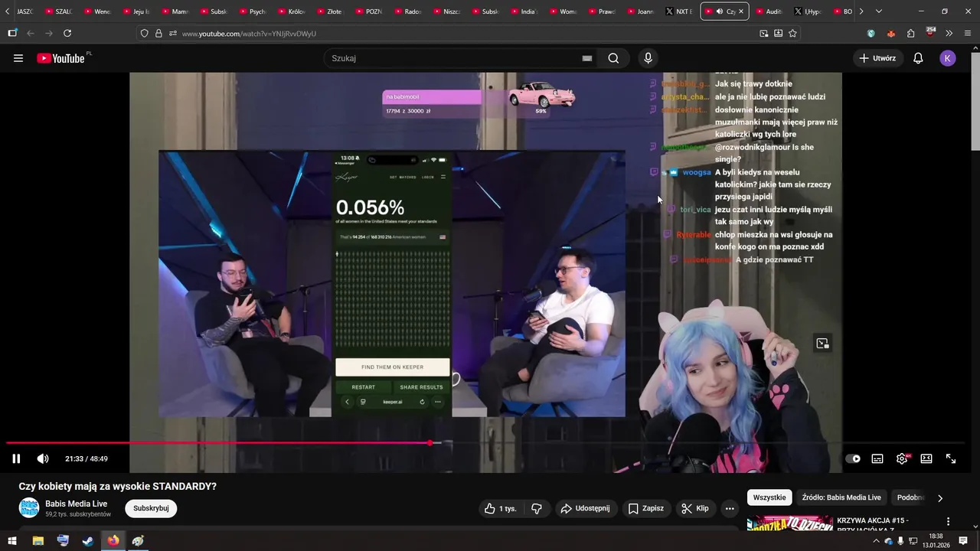Open File Explorer from taskbar

pos(38,540)
